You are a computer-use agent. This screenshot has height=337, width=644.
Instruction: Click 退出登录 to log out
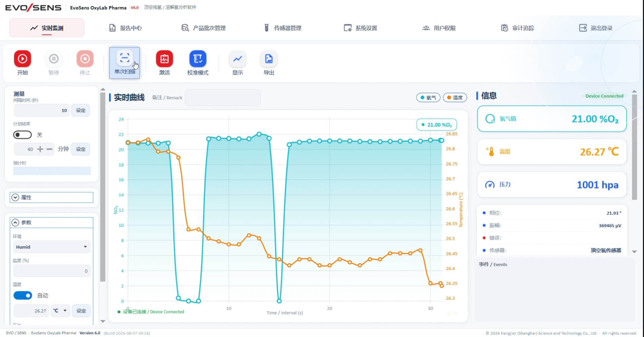(596, 28)
